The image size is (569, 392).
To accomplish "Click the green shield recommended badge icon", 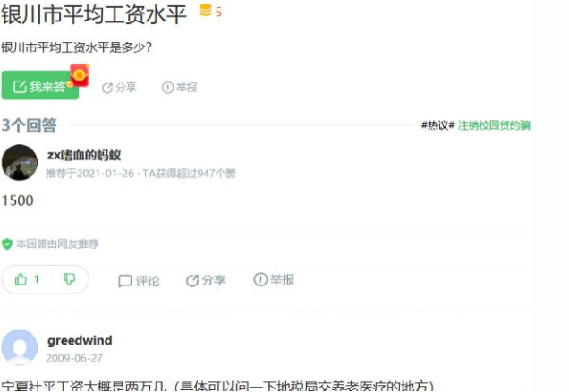I will coord(7,244).
